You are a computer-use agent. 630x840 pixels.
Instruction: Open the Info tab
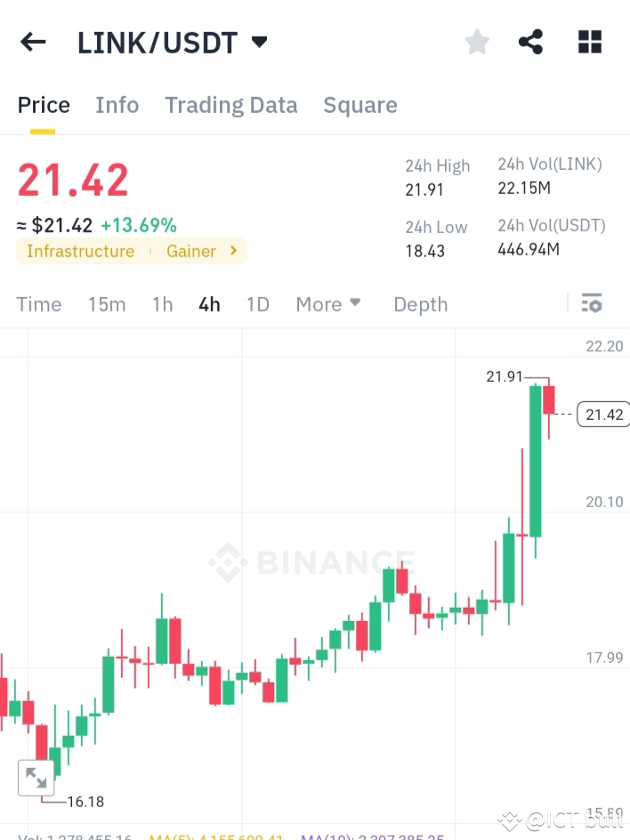(x=117, y=104)
